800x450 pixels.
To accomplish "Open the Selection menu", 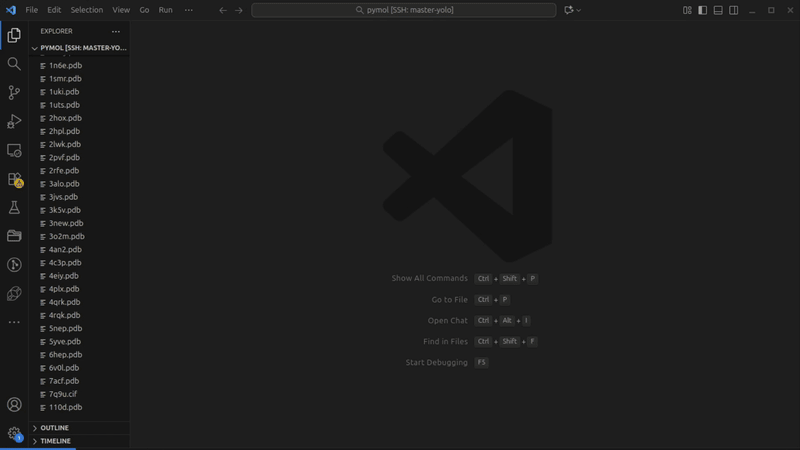I will pos(86,10).
